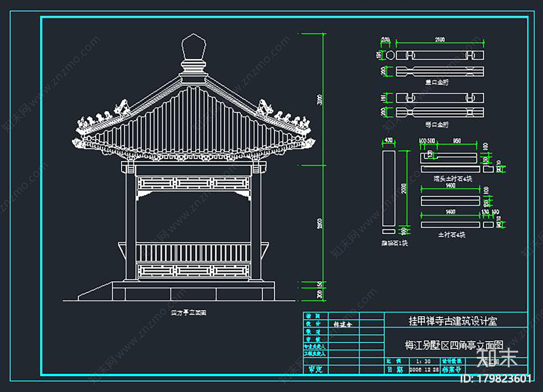The width and height of the screenshot is (543, 392).
Task: Select title text 挂甲禅寺古建筑设计室
Action: click(x=453, y=321)
